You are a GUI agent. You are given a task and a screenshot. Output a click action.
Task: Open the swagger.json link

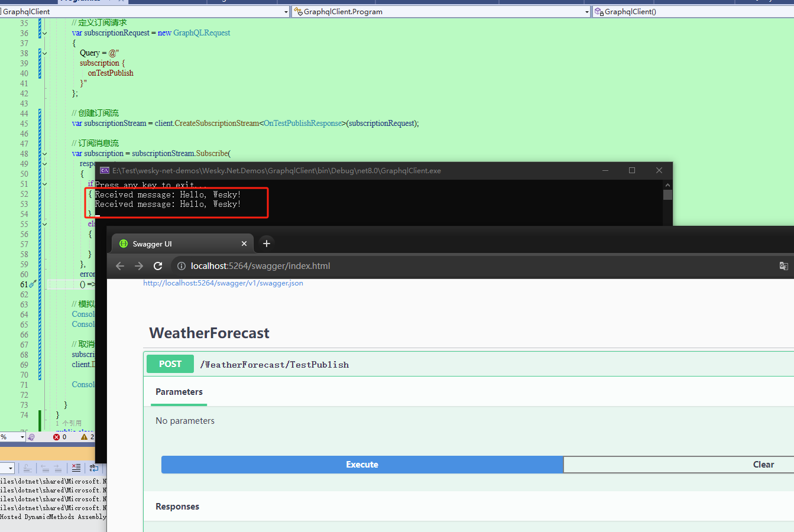tap(223, 283)
